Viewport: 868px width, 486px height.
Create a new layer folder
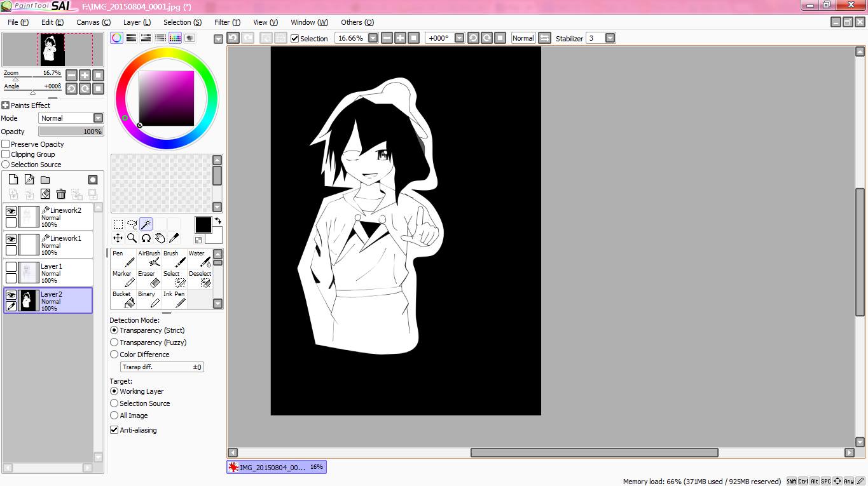(x=45, y=180)
